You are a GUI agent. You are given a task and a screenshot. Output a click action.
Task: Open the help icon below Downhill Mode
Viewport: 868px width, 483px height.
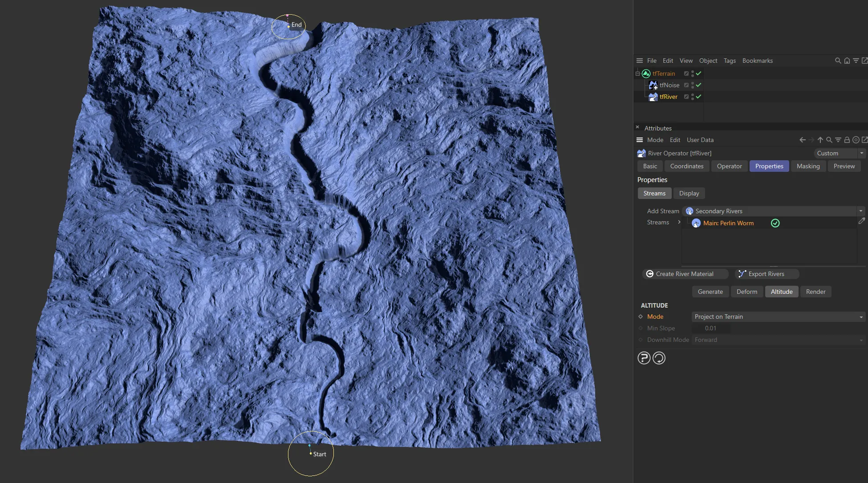coord(644,357)
